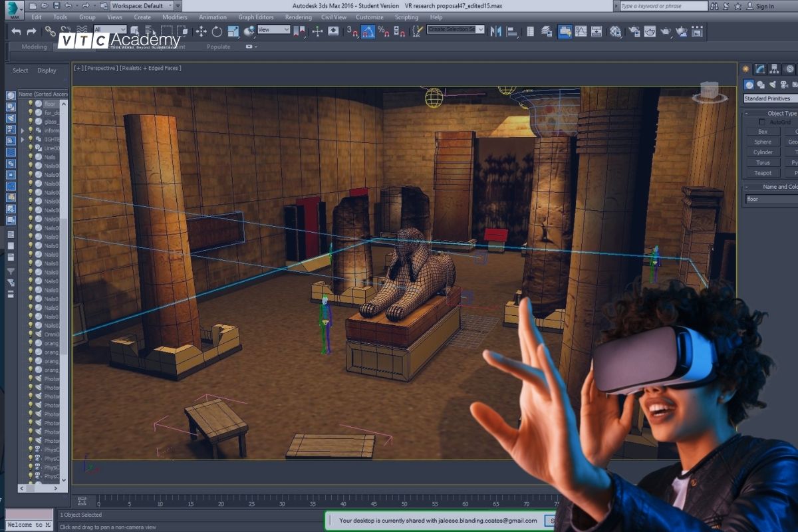This screenshot has width=798, height=532.
Task: Click the Lights creation icon
Action: (x=772, y=84)
